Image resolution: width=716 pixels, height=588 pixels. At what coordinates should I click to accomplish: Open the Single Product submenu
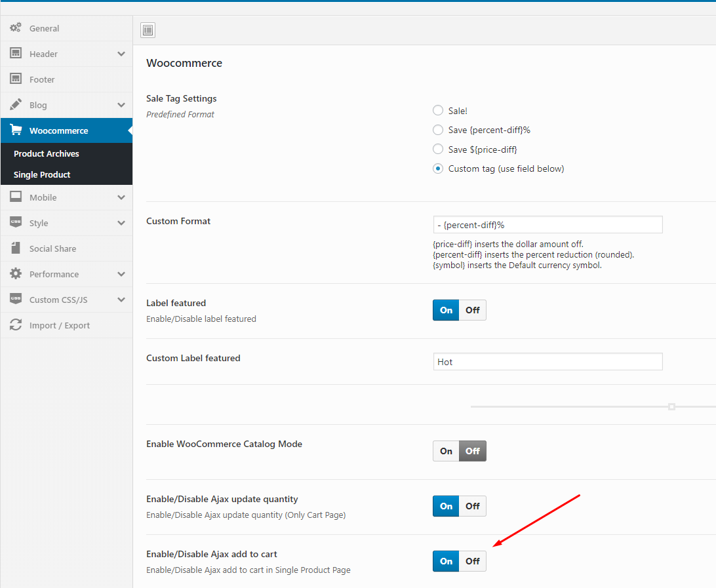pos(42,174)
